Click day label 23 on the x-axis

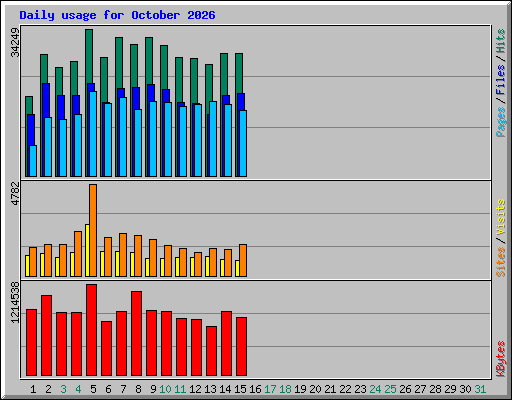[x=360, y=389]
